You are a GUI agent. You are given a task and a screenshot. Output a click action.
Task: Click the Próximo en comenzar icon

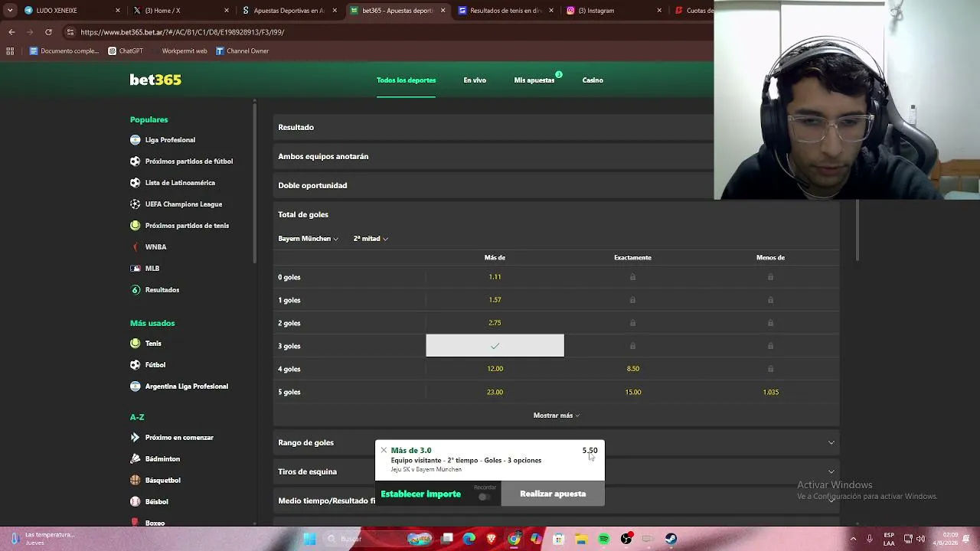click(x=136, y=438)
